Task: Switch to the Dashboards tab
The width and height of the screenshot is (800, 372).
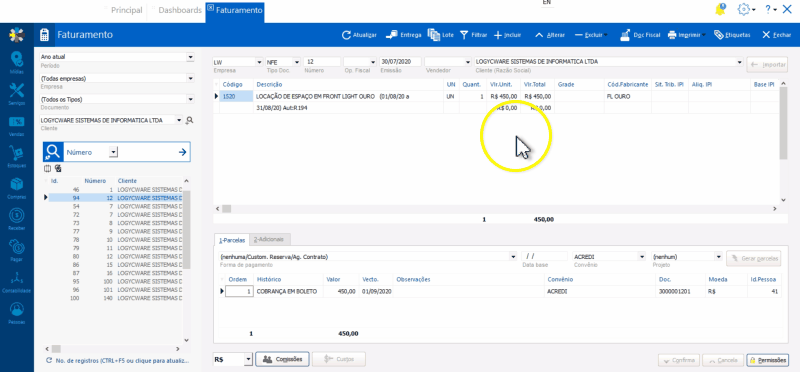Action: tap(180, 10)
